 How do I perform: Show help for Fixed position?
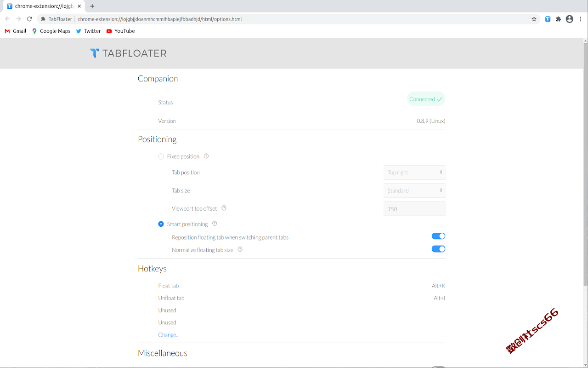click(x=206, y=156)
